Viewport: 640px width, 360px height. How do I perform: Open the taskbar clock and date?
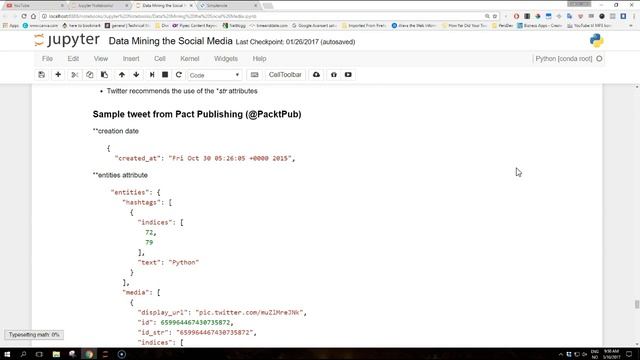[x=611, y=354]
